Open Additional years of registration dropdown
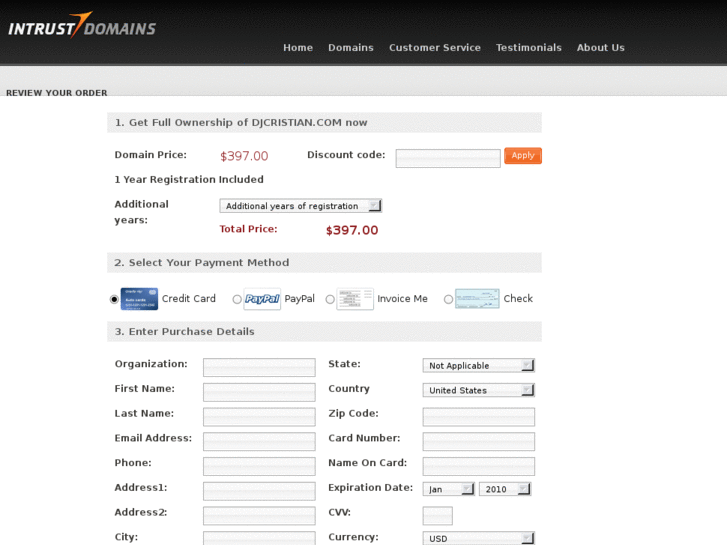 tap(300, 206)
